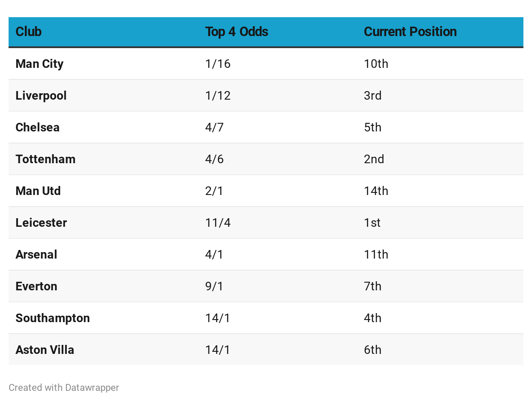The width and height of the screenshot is (532, 402).
Task: Click the Man Utd row label
Action: coord(38,191)
